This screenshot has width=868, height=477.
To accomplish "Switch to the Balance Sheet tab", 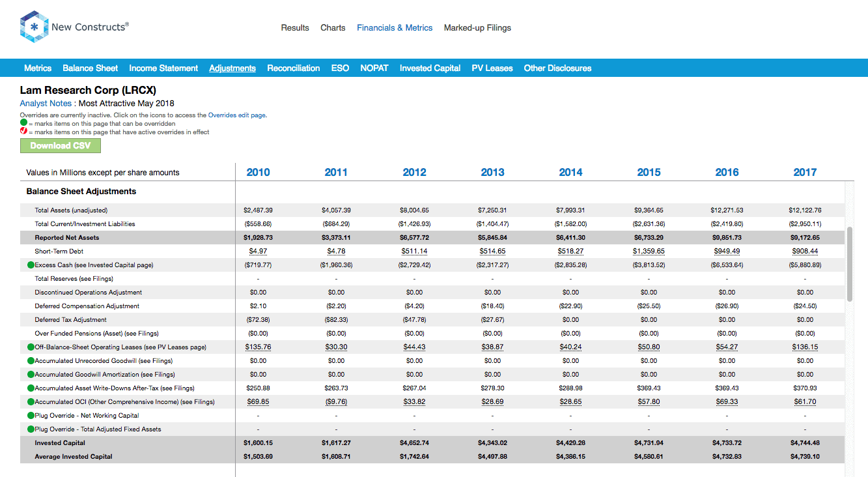I will (91, 68).
